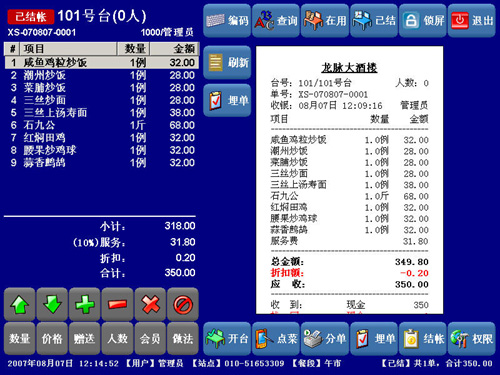This screenshot has width=500, height=375.
Task: Select row 咸鱼鸡粒炒饭 in order list
Action: (101, 63)
